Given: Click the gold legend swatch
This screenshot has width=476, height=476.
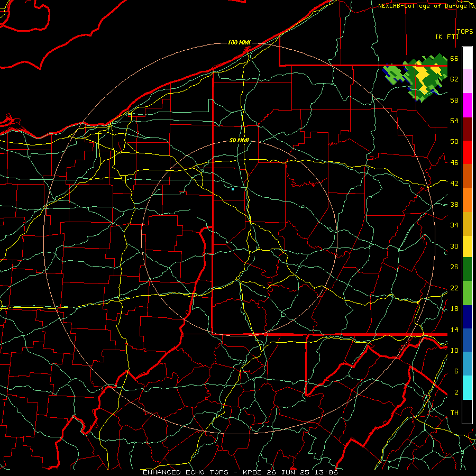Looking at the screenshot, I should tap(467, 224).
